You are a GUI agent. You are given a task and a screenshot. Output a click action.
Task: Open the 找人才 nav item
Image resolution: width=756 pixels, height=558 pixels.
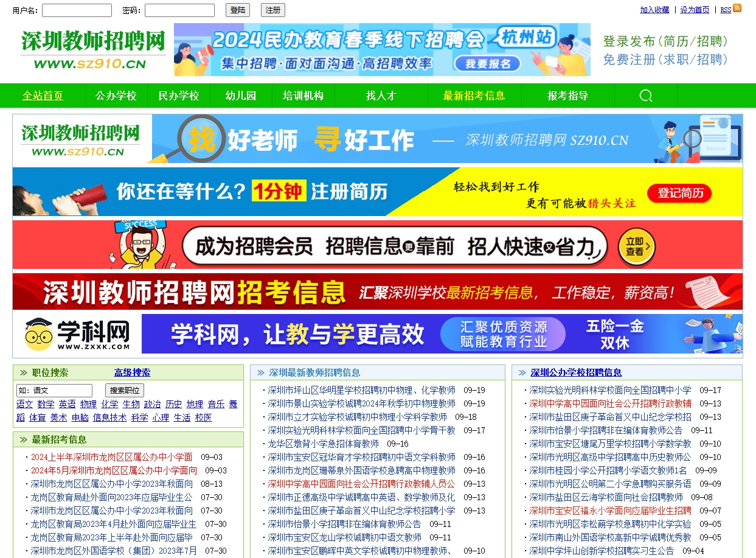[381, 96]
